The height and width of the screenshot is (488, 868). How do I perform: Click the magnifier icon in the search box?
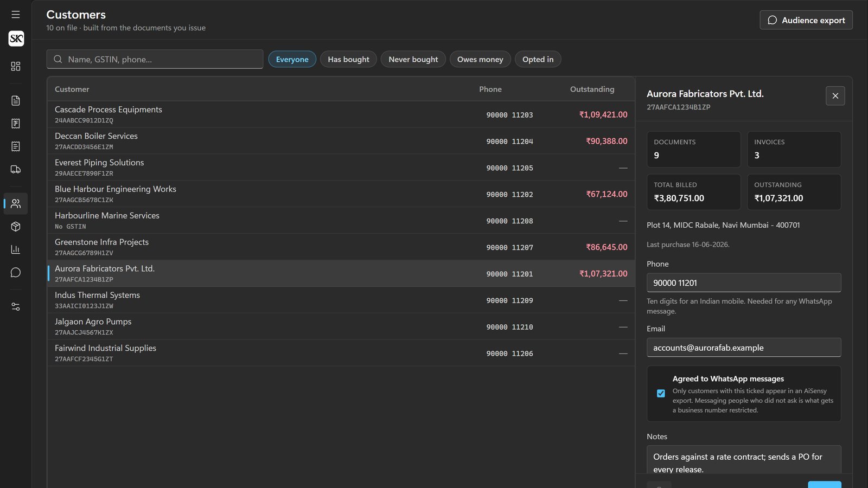[x=58, y=59]
